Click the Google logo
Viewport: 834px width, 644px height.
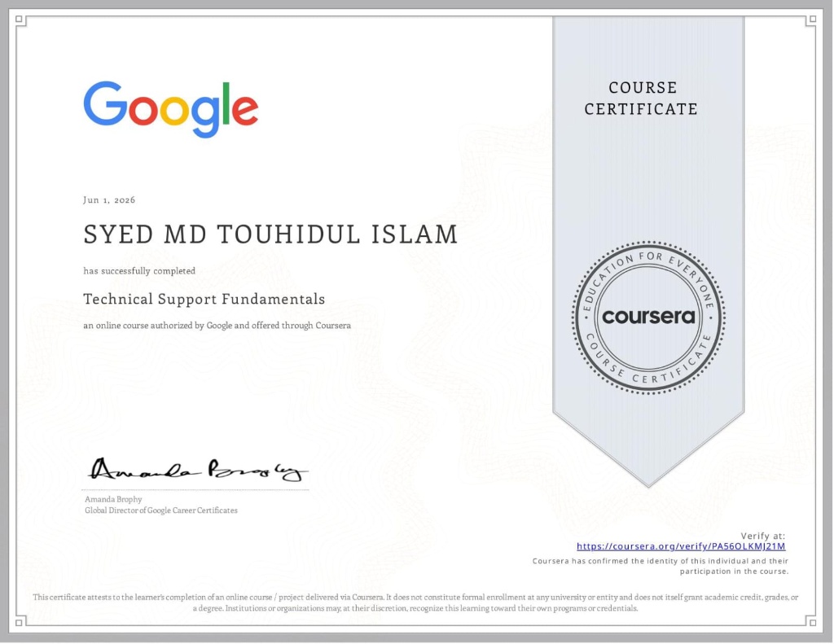coord(171,110)
